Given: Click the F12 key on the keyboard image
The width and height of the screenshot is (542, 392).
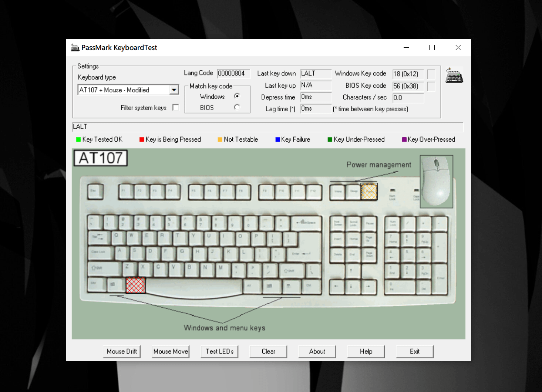Looking at the screenshot, I should point(314,192).
